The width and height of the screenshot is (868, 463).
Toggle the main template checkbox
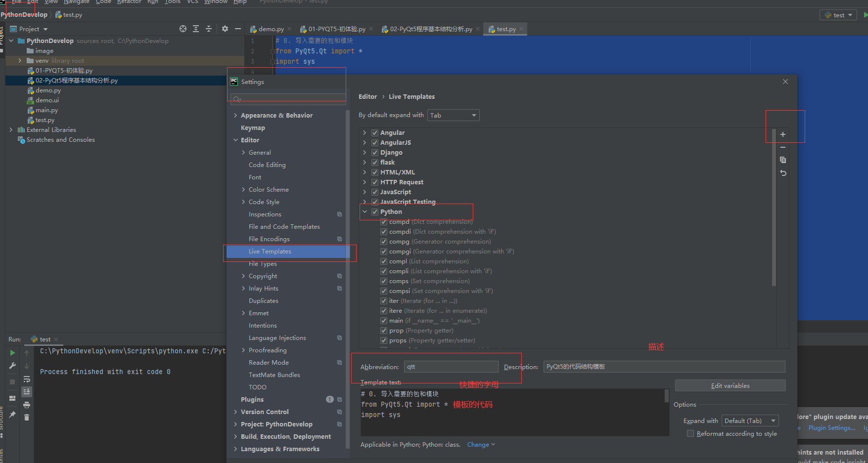pyautogui.click(x=384, y=321)
